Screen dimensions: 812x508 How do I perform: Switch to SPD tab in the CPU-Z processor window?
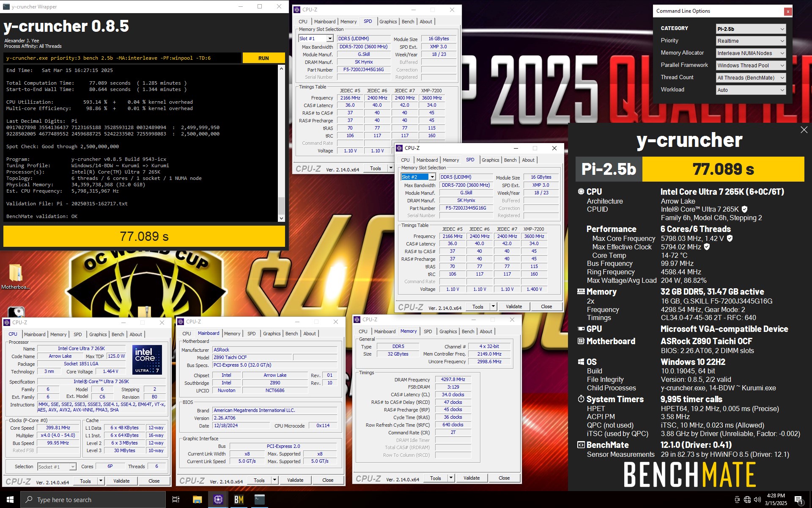pos(78,334)
